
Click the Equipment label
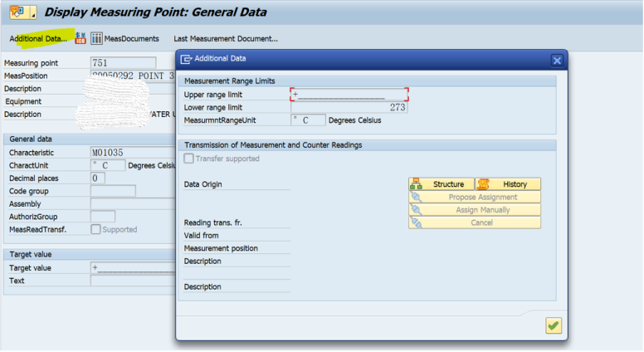(x=23, y=101)
